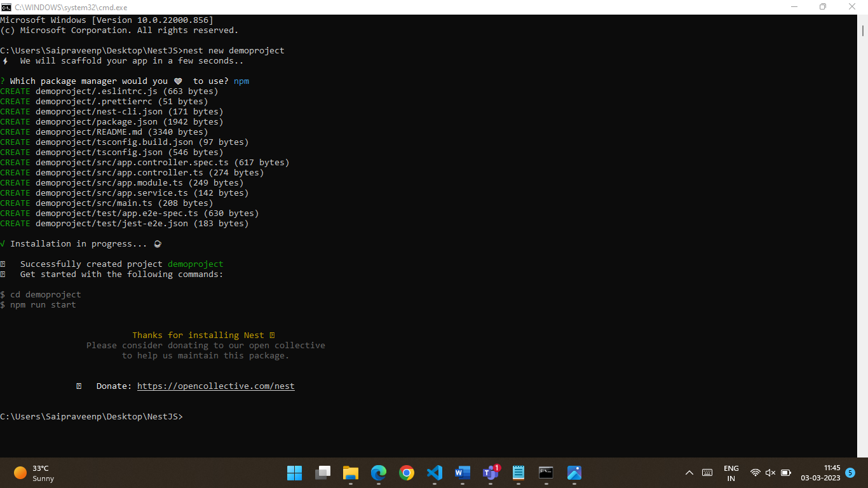This screenshot has height=488, width=868.
Task: Open the Windows Start menu
Action: coord(295,473)
